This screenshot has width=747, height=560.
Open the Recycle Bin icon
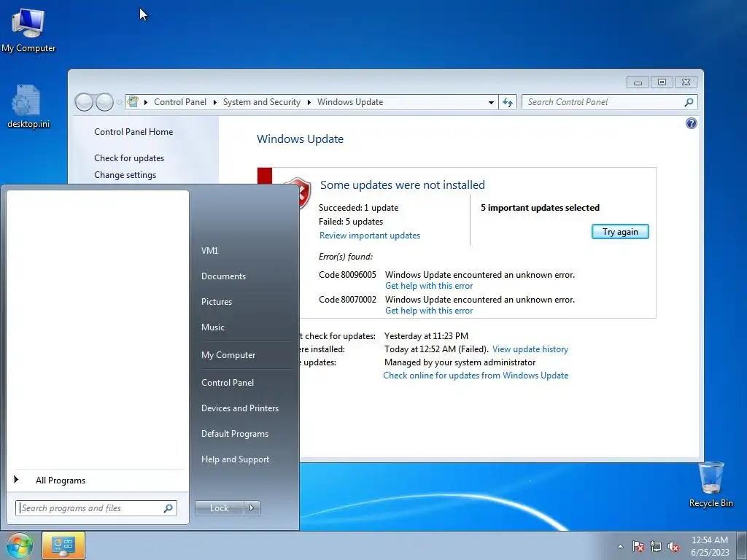(x=711, y=484)
